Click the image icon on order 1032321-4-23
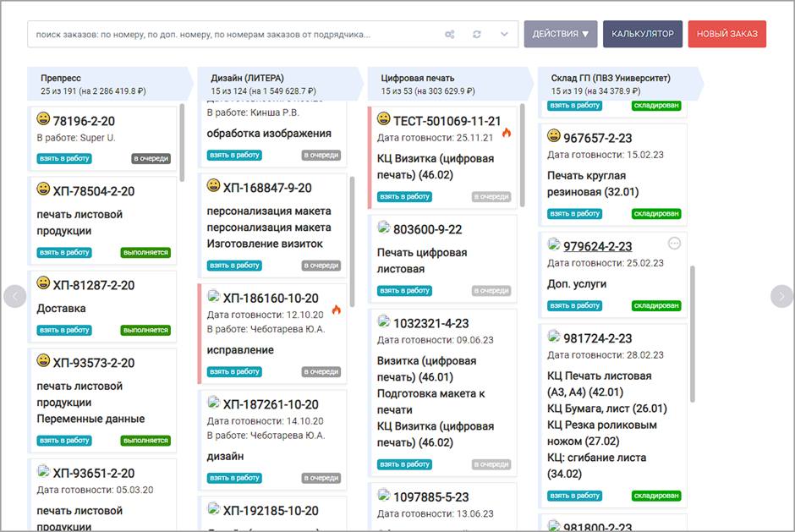795x532 pixels. tap(384, 321)
